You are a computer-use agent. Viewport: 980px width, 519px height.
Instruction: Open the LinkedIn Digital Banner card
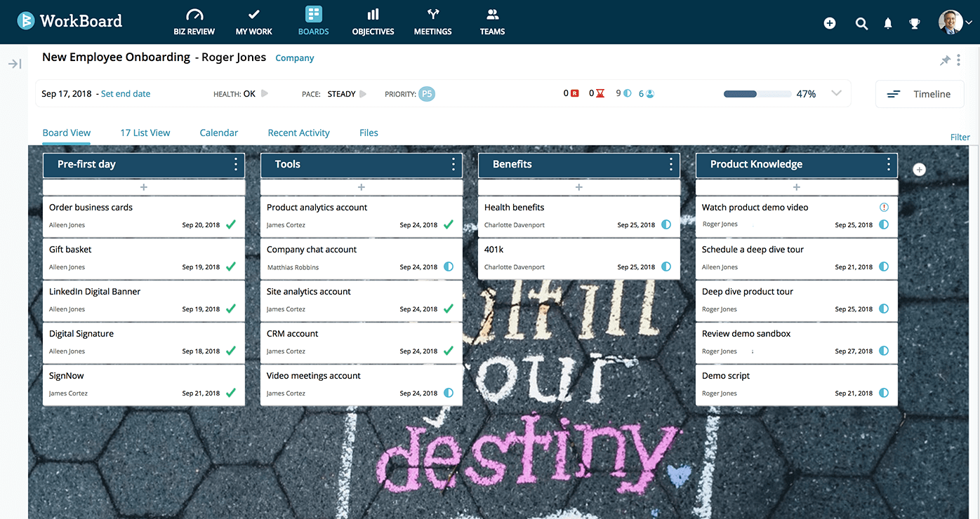coord(144,301)
